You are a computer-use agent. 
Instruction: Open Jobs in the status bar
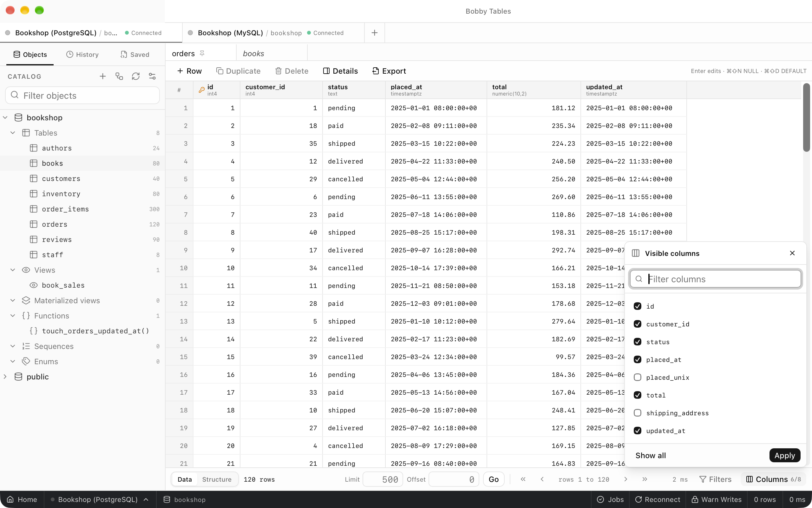coord(610,499)
